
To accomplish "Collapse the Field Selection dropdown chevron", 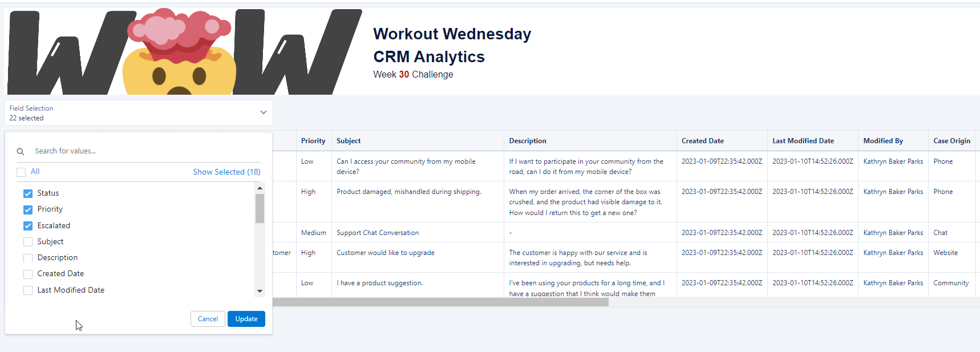I will [x=263, y=112].
